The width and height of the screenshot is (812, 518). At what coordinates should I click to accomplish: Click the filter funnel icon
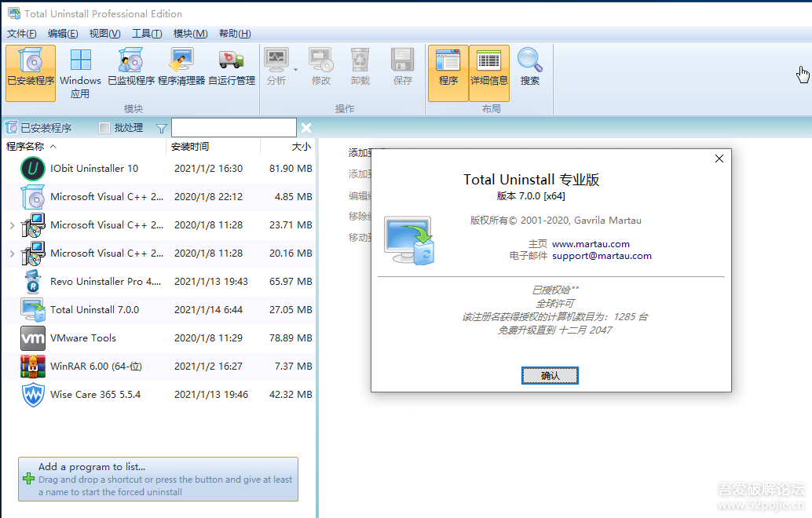pyautogui.click(x=162, y=129)
